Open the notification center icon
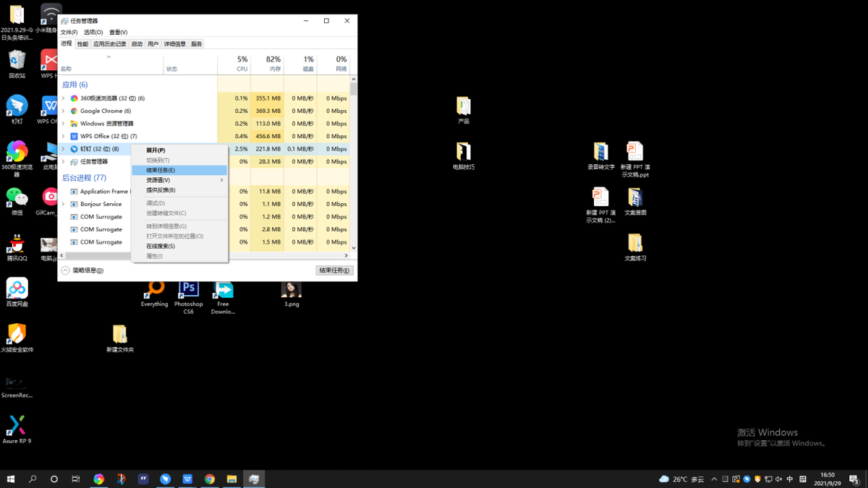The height and width of the screenshot is (488, 868). pyautogui.click(x=854, y=479)
